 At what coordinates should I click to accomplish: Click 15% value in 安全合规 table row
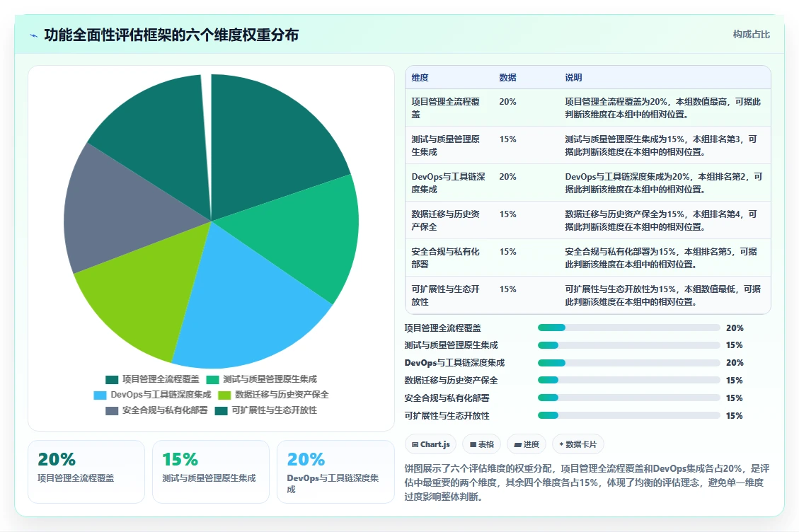[507, 252]
